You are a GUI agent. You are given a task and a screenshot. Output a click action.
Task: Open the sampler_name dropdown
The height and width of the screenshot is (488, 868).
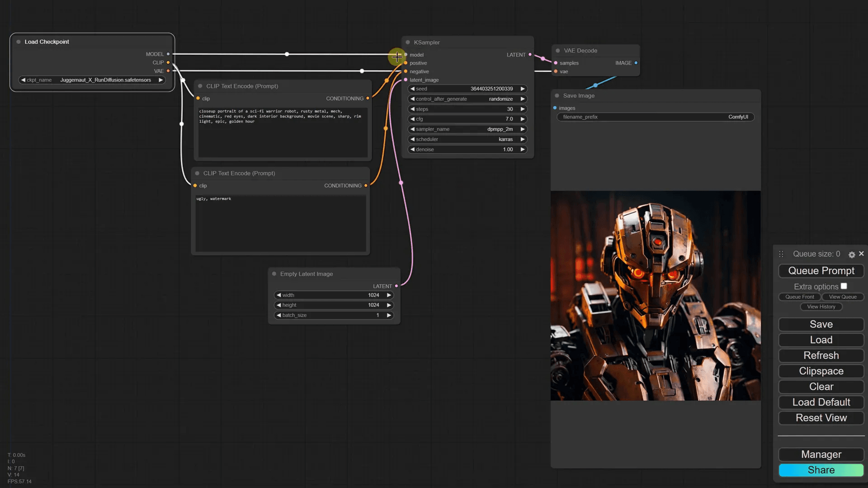[x=467, y=129]
